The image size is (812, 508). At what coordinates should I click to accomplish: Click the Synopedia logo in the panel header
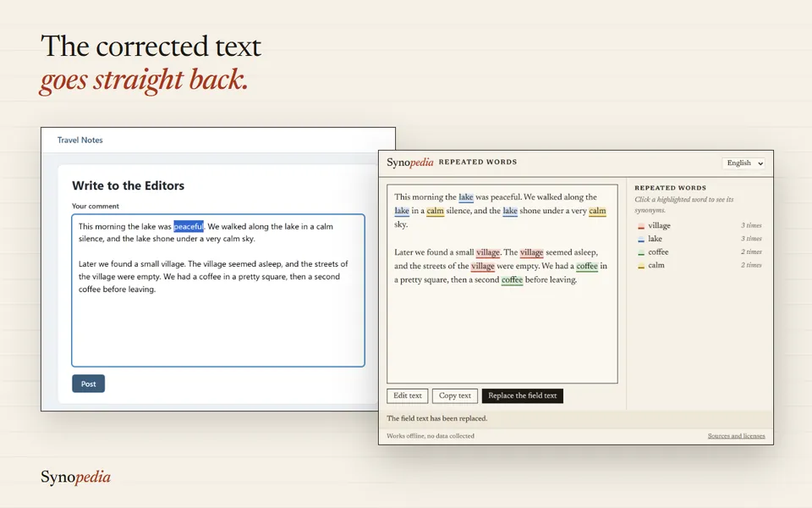pyautogui.click(x=410, y=163)
